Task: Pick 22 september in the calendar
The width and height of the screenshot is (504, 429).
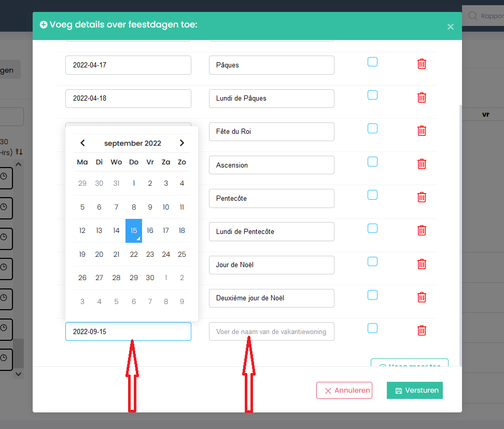Action: [x=134, y=254]
